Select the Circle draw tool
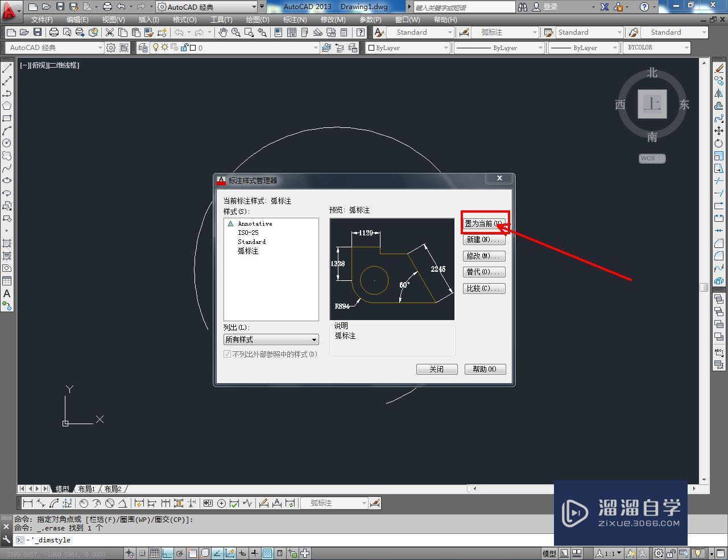 coord(7,143)
